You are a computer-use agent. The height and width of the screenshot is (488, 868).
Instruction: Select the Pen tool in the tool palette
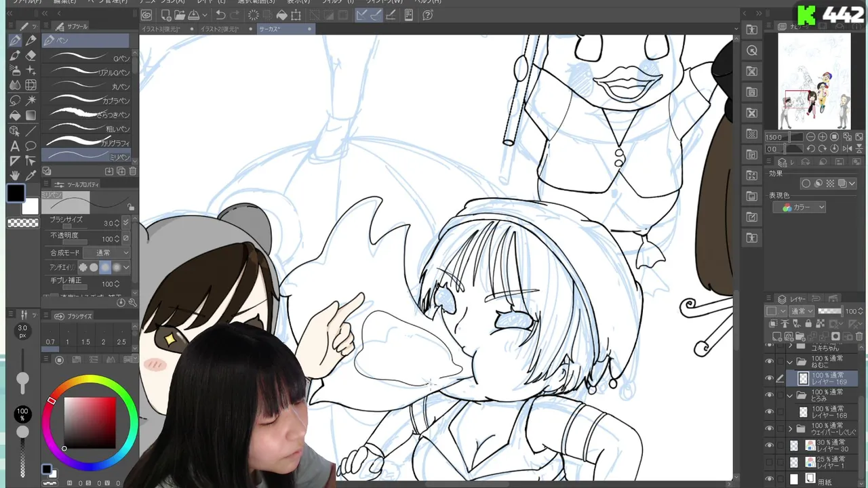coord(15,41)
